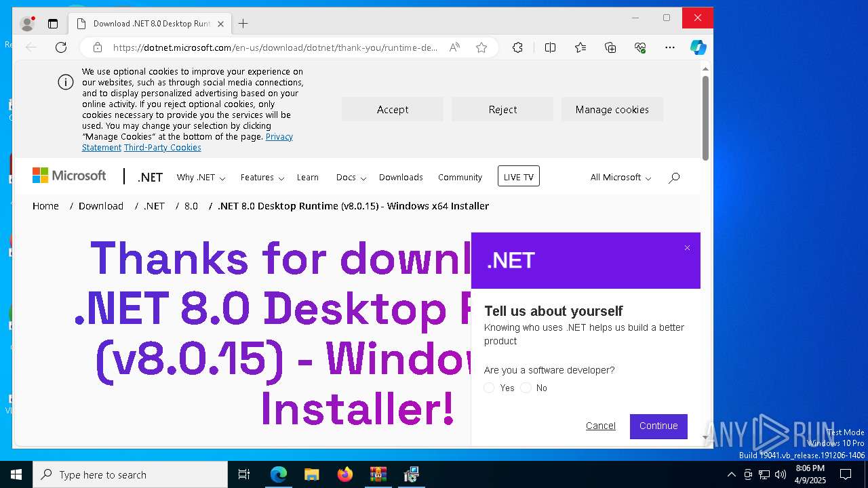This screenshot has height=488, width=868.
Task: Open the taskbar clock and date
Action: [810, 474]
